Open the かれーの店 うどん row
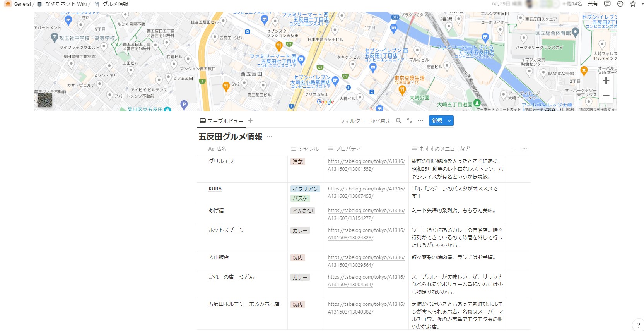Image resolution: width=644 pixels, height=331 pixels. [231, 277]
